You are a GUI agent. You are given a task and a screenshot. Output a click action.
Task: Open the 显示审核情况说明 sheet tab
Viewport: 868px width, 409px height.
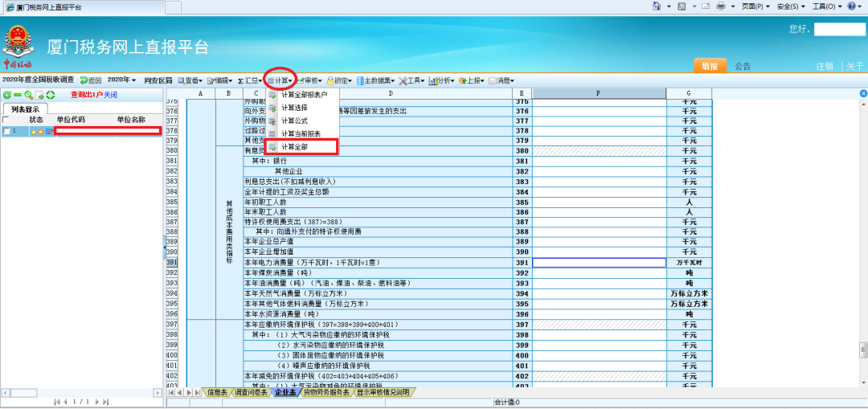(x=384, y=392)
